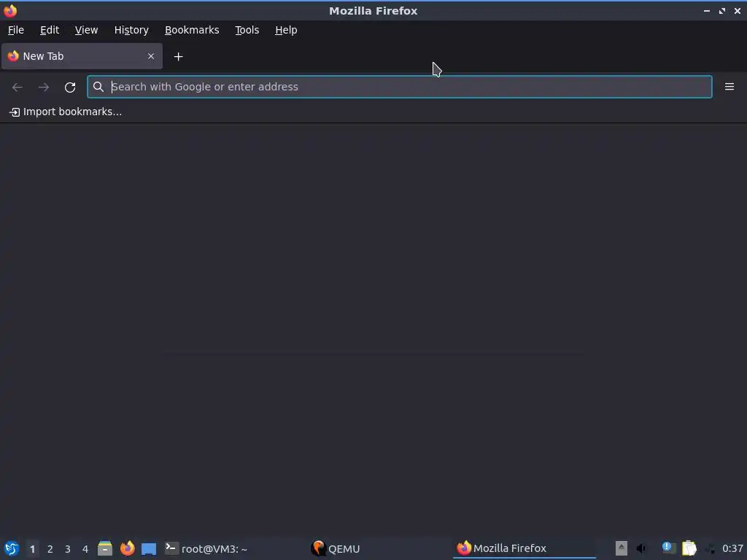Open the removable media eject tray icon
The image size is (747, 560).
click(x=622, y=548)
